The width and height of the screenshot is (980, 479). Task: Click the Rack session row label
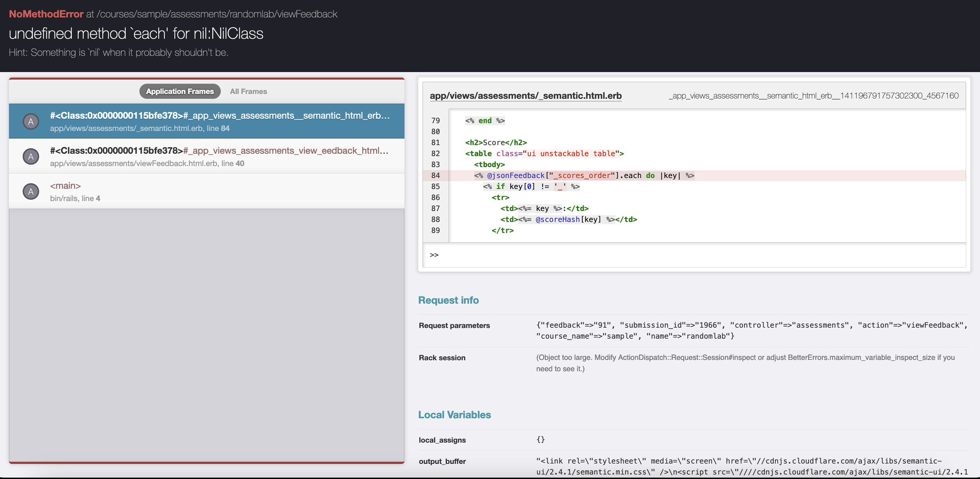442,358
